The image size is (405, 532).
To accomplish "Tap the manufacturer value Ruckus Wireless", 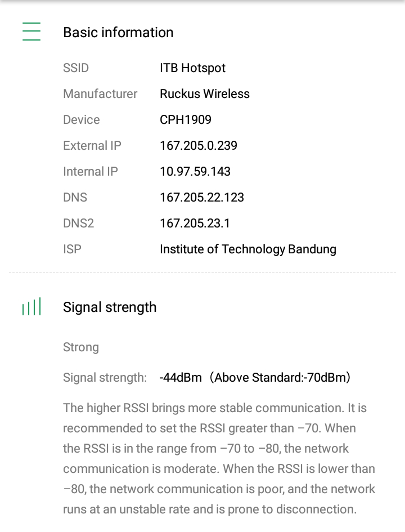I will [x=205, y=94].
